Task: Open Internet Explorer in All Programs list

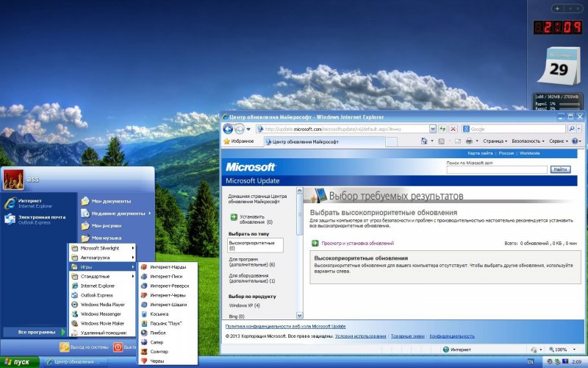Action: click(x=102, y=286)
